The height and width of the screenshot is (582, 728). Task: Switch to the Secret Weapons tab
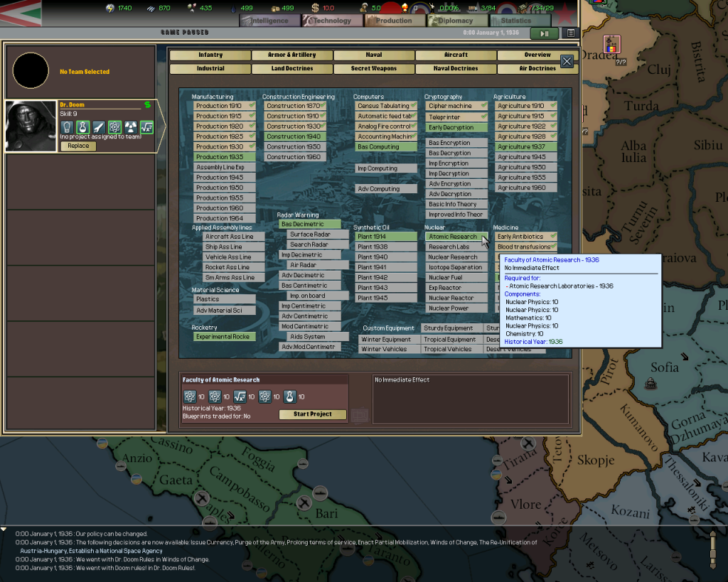tap(374, 69)
